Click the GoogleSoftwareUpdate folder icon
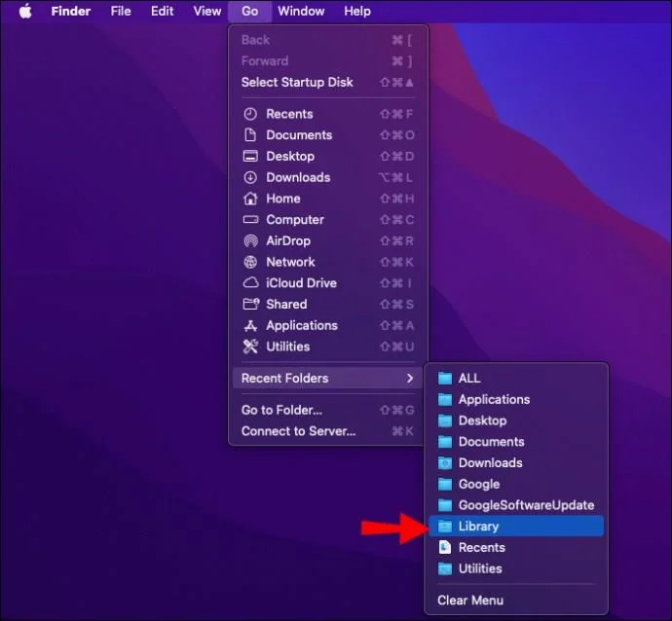 pos(445,505)
